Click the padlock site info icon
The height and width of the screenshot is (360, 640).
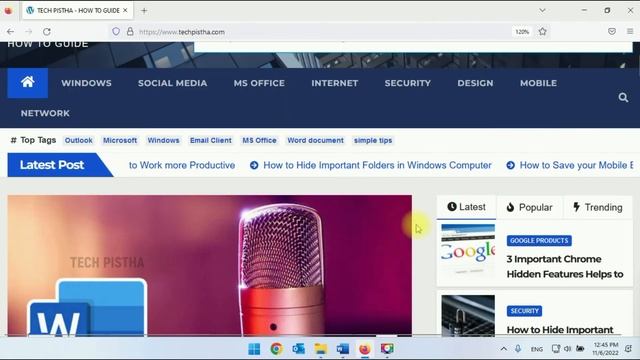tap(130, 31)
